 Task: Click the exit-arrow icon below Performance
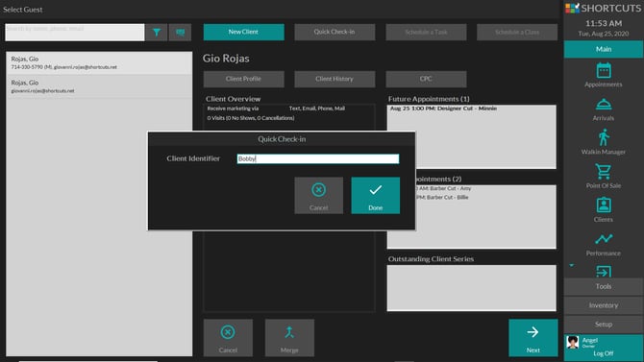coord(603,272)
